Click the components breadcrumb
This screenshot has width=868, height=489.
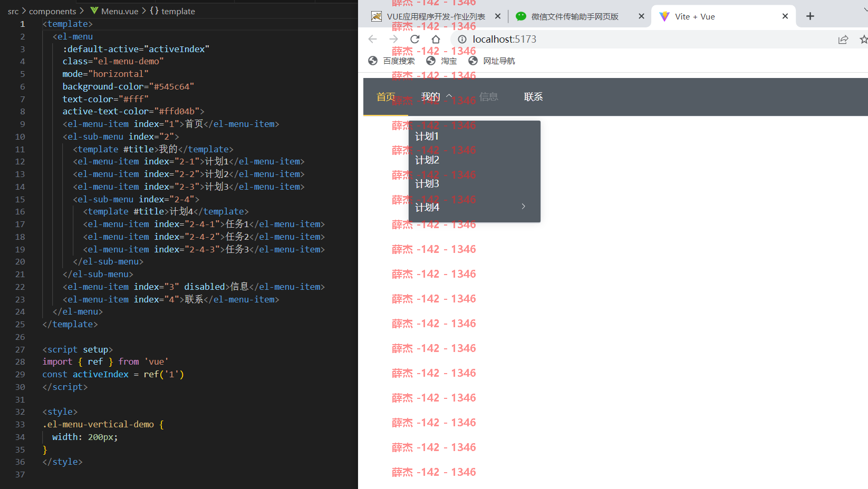[x=52, y=11]
